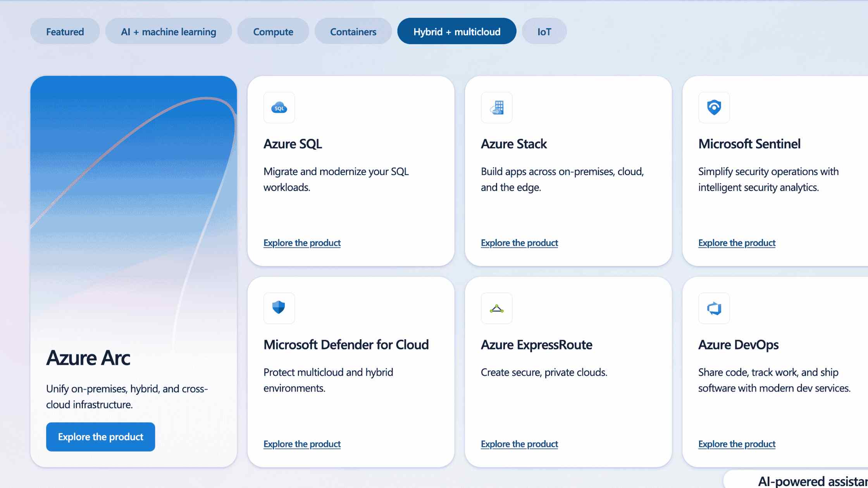Click the Azure Stack card title
Screen dimensions: 868x488
click(x=514, y=144)
